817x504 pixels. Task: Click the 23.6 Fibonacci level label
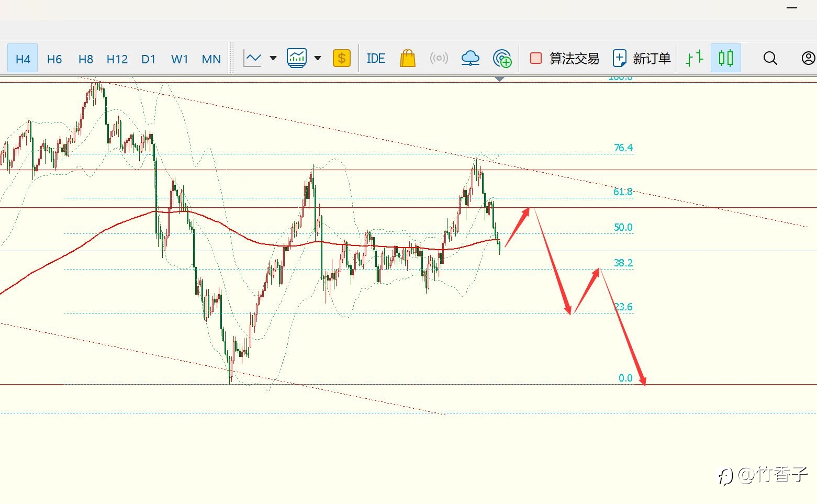[x=623, y=307]
